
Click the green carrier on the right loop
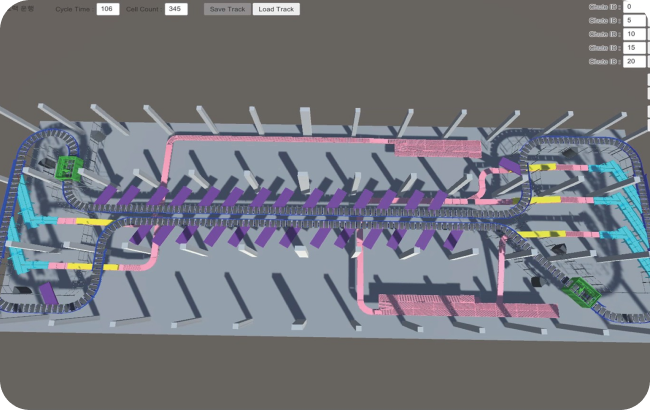(579, 292)
